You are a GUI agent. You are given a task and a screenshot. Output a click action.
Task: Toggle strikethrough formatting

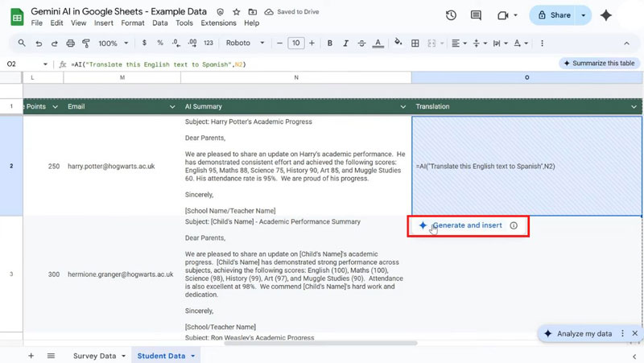362,43
